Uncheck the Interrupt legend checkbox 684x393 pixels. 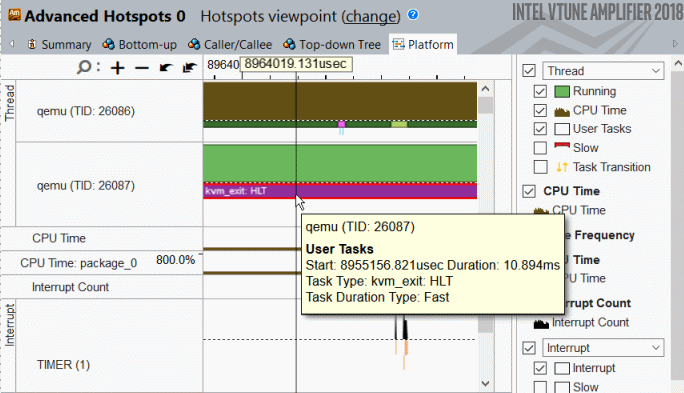[540, 368]
